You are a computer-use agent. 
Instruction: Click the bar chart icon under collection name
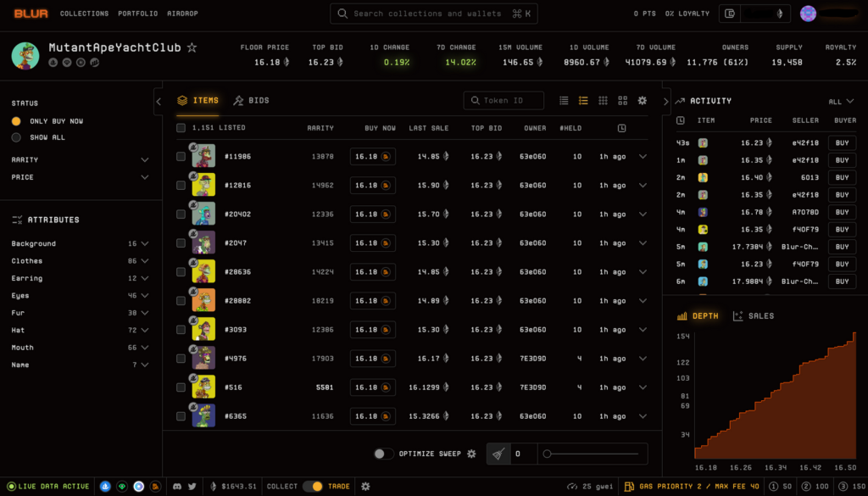coord(95,63)
